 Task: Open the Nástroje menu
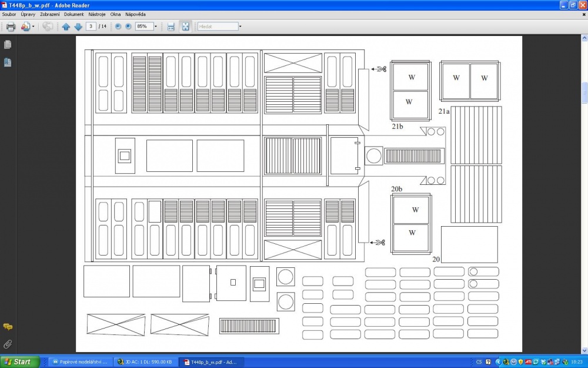click(x=97, y=14)
